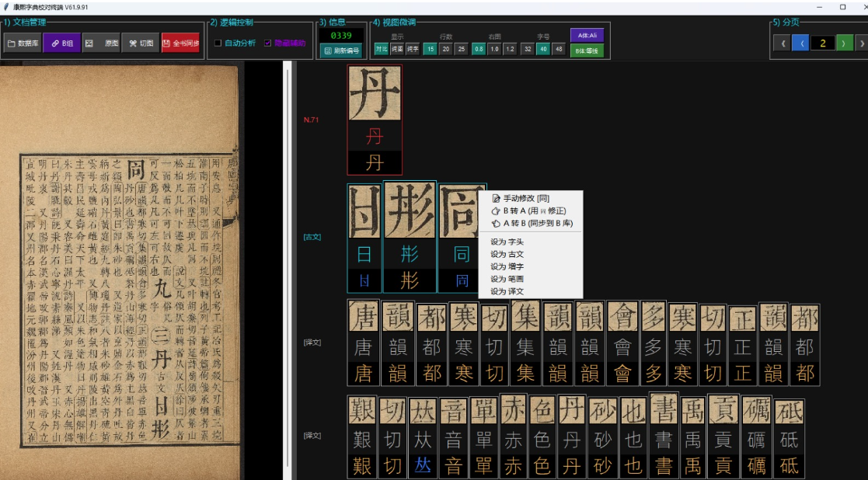Go to the next page arrow
The width and height of the screenshot is (868, 480).
843,43
